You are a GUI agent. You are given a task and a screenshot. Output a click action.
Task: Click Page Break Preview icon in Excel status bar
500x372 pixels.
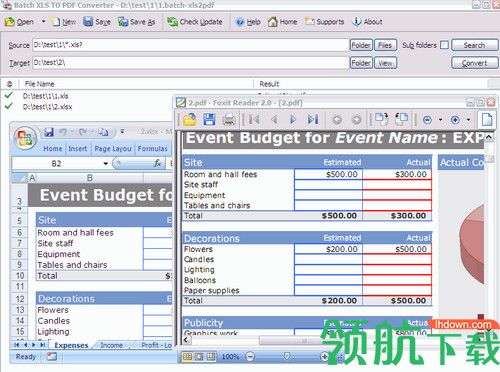[211, 357]
